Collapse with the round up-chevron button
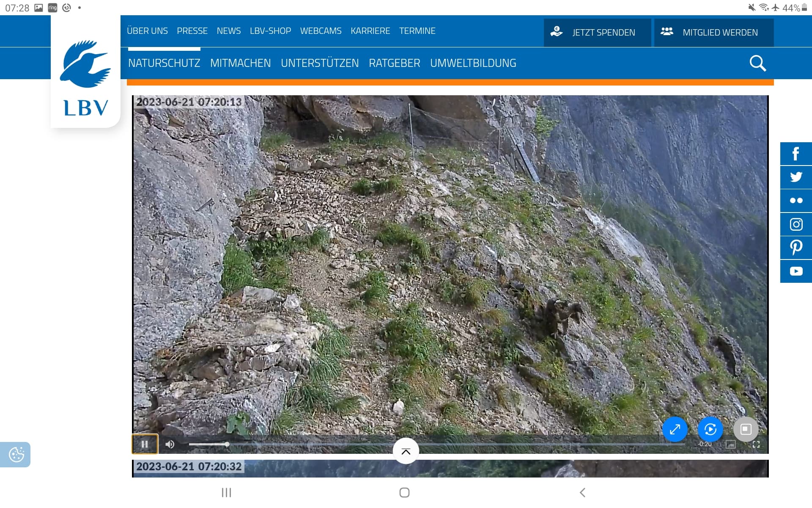This screenshot has height=508, width=812. pyautogui.click(x=406, y=451)
